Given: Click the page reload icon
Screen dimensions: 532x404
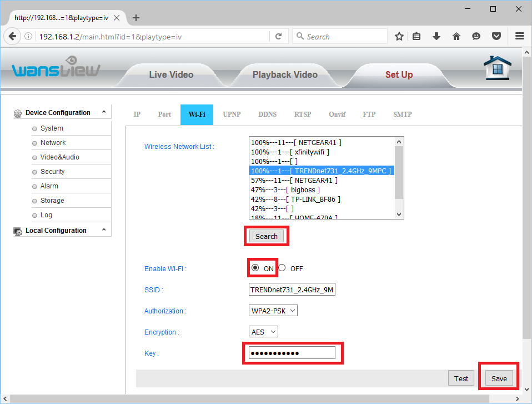Looking at the screenshot, I should (x=278, y=37).
